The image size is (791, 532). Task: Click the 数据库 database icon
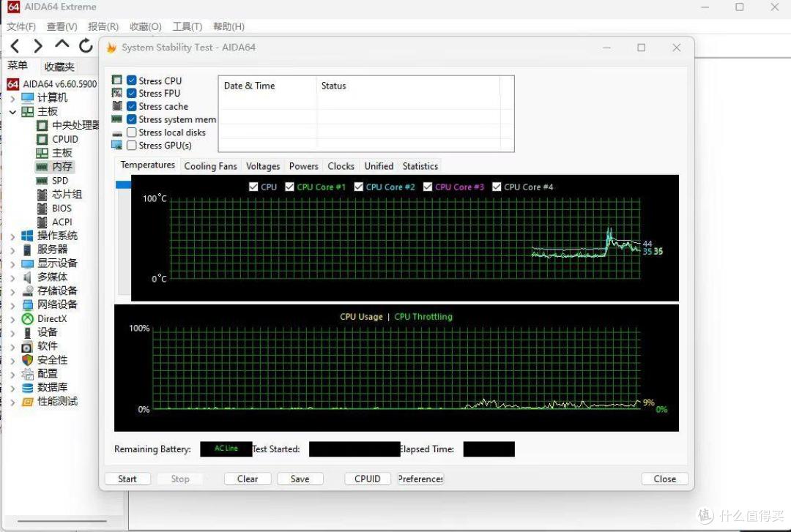coord(27,388)
